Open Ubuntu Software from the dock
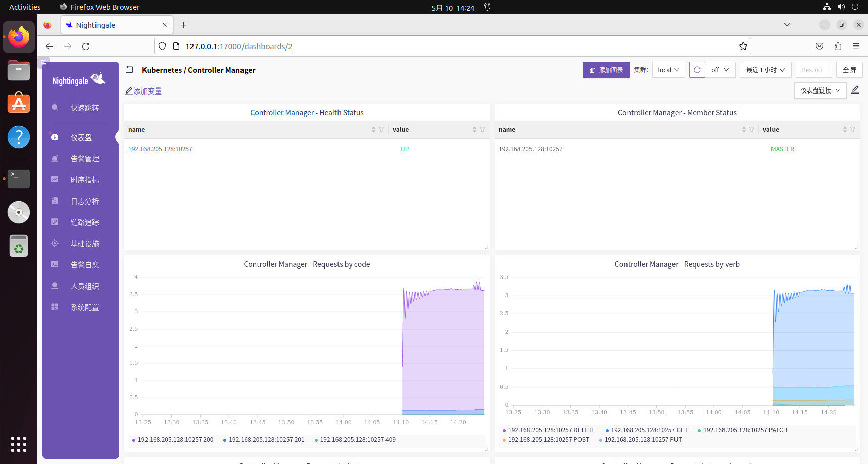The height and width of the screenshot is (464, 868). coord(19,103)
